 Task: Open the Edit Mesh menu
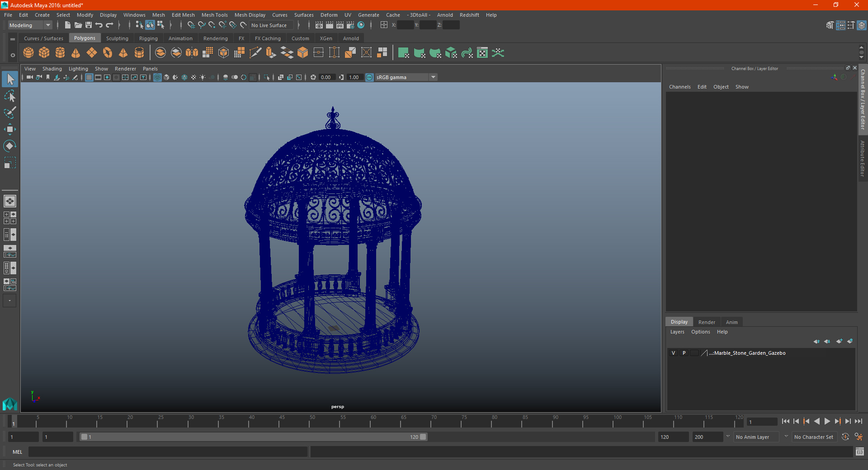[x=183, y=15]
